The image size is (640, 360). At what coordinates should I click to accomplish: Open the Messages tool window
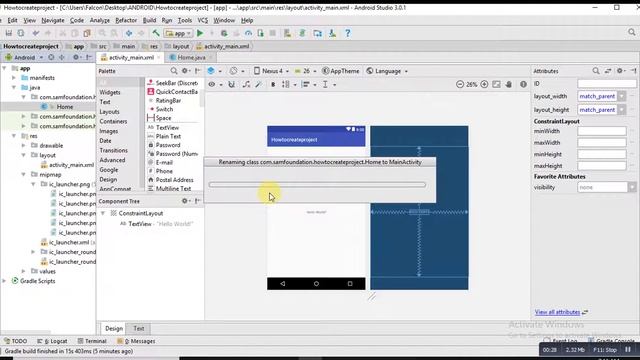pyautogui.click(x=136, y=341)
